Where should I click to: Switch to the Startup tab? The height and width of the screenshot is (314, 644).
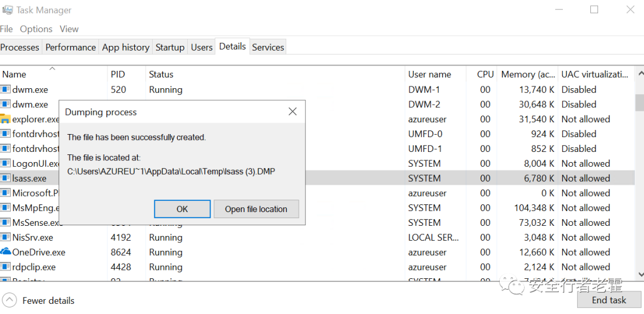pyautogui.click(x=170, y=47)
